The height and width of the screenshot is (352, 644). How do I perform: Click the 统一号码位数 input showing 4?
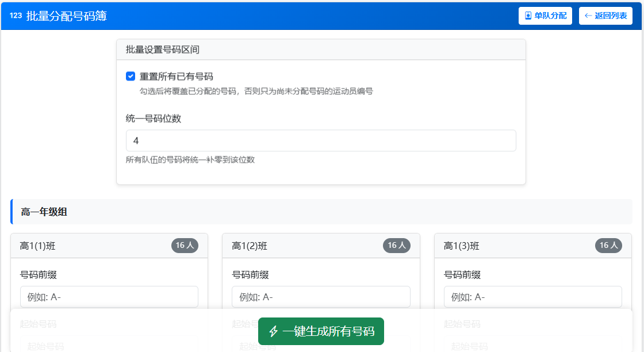pyautogui.click(x=321, y=140)
